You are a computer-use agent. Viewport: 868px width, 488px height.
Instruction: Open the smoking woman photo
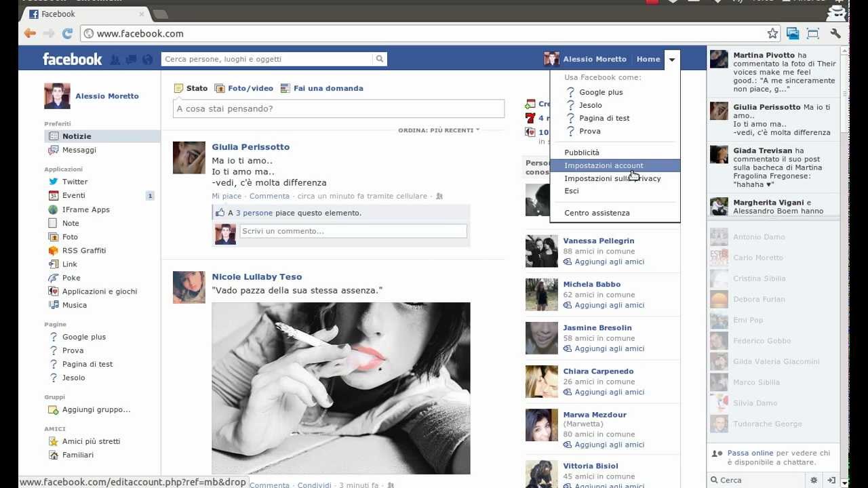coord(340,388)
